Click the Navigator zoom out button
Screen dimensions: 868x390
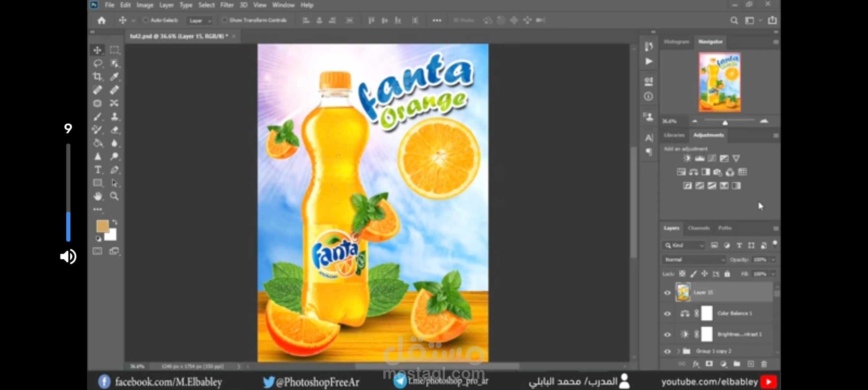tap(695, 121)
